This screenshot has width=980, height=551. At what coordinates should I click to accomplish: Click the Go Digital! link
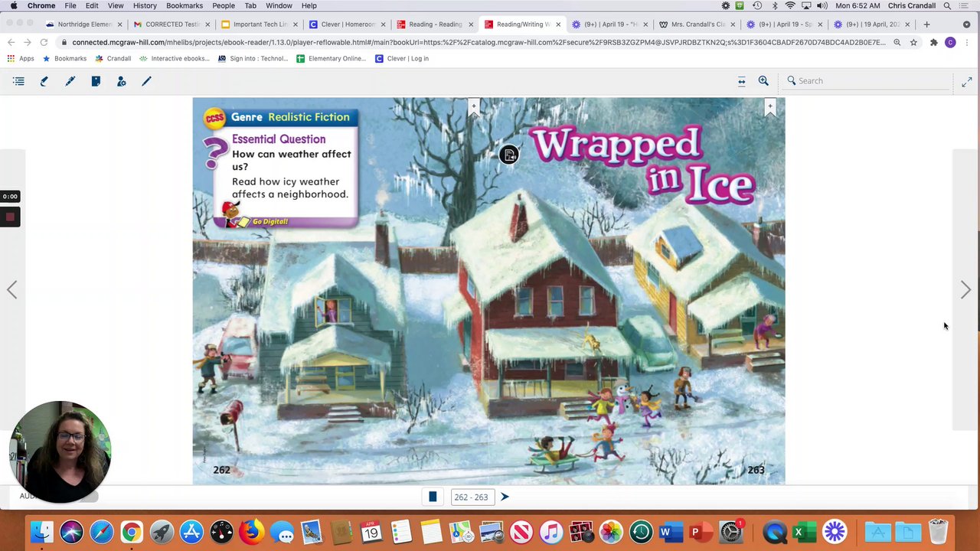click(x=269, y=221)
